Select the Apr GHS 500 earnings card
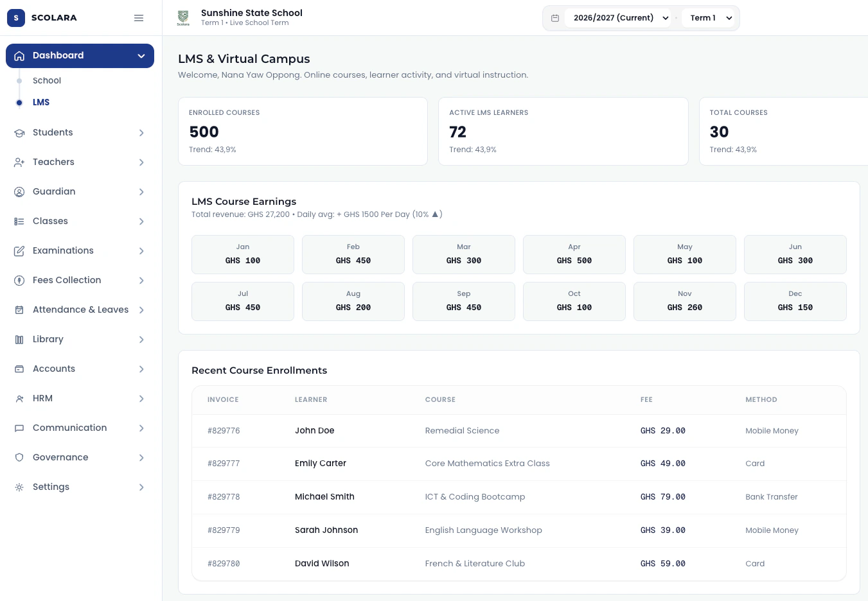 [x=574, y=254]
